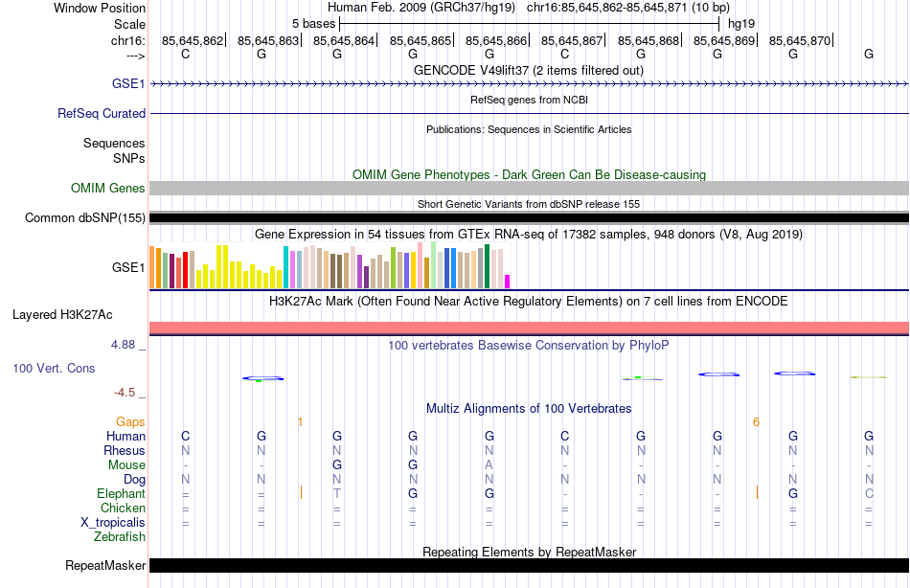Viewport: 910px width, 588px height.
Task: Click the dark green bar in GTEx chart
Action: click(x=487, y=266)
